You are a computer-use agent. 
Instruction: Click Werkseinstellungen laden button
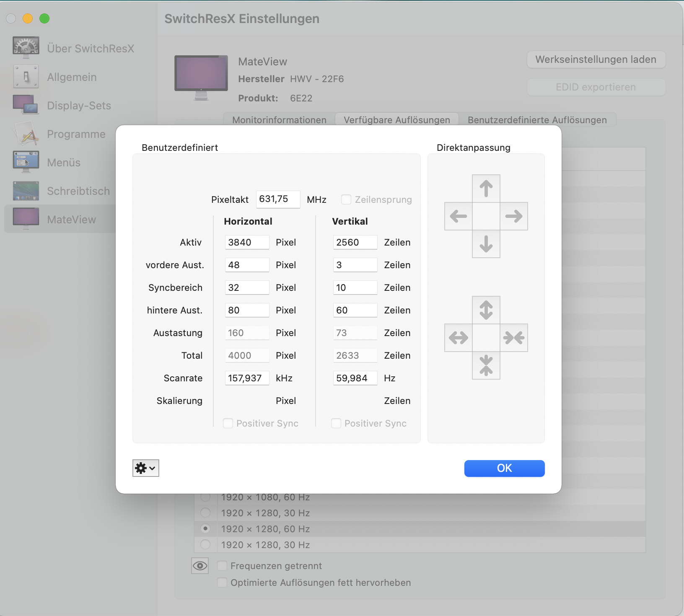(x=596, y=60)
